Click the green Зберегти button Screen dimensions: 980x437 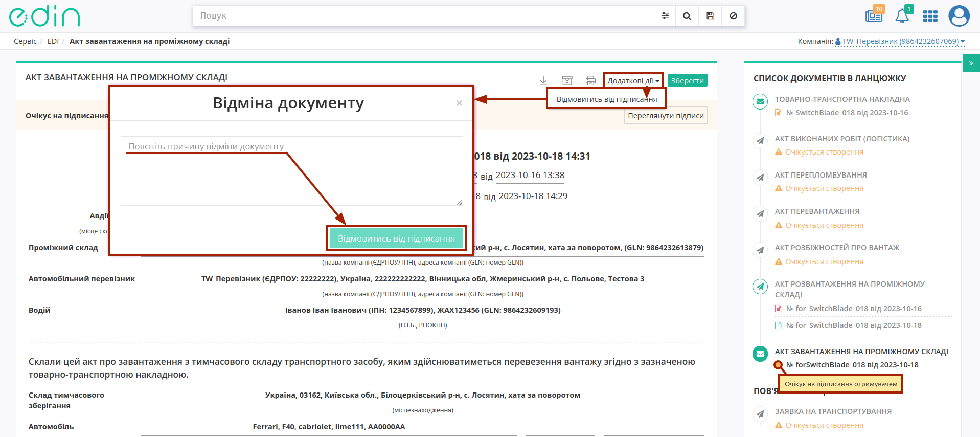click(x=687, y=80)
